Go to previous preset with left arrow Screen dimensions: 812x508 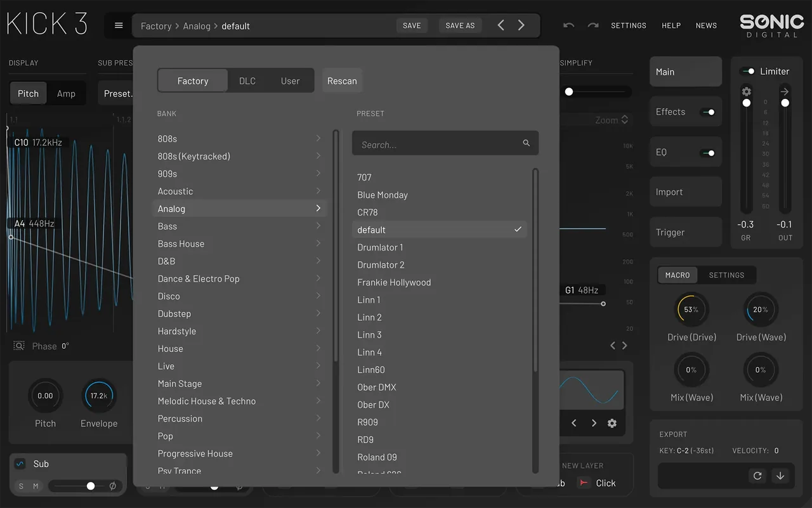501,25
